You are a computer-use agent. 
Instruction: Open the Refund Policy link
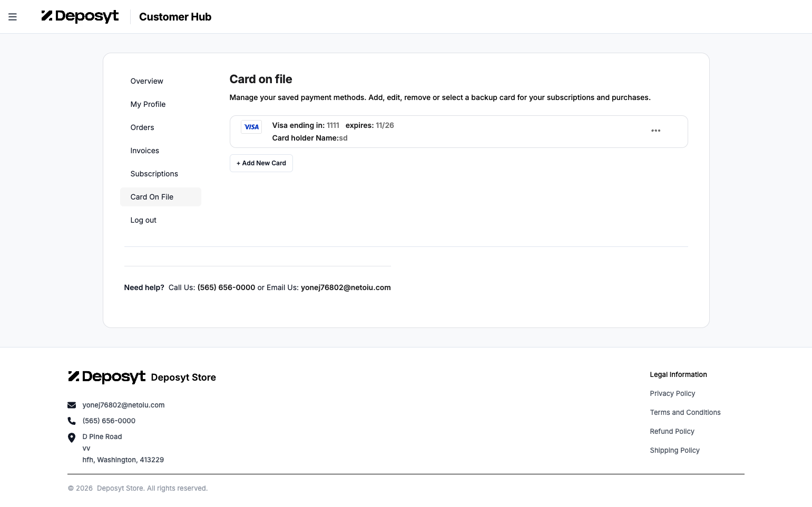coord(672,431)
